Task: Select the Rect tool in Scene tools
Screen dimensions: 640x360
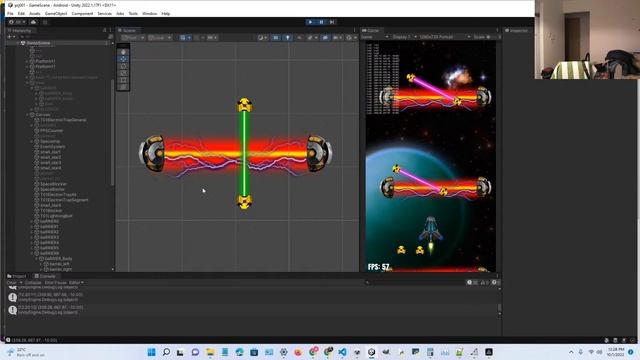Action: point(123,80)
